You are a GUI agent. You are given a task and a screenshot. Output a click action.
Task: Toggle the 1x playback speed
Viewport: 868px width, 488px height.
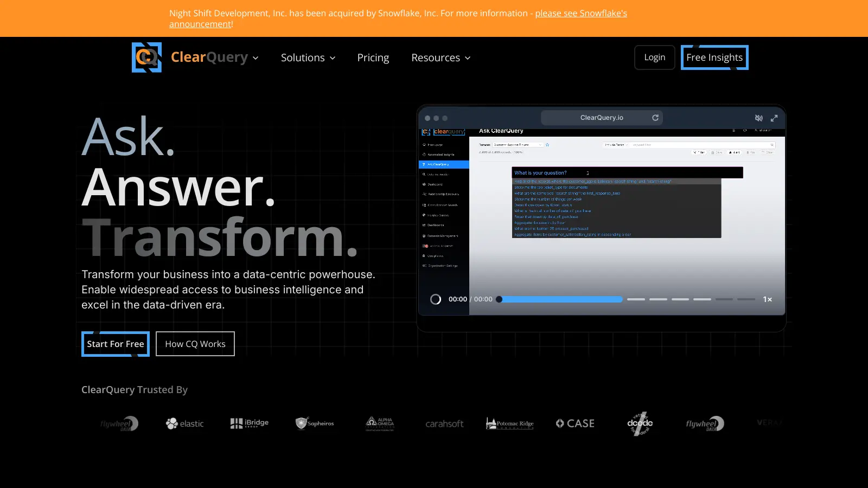[x=768, y=299]
